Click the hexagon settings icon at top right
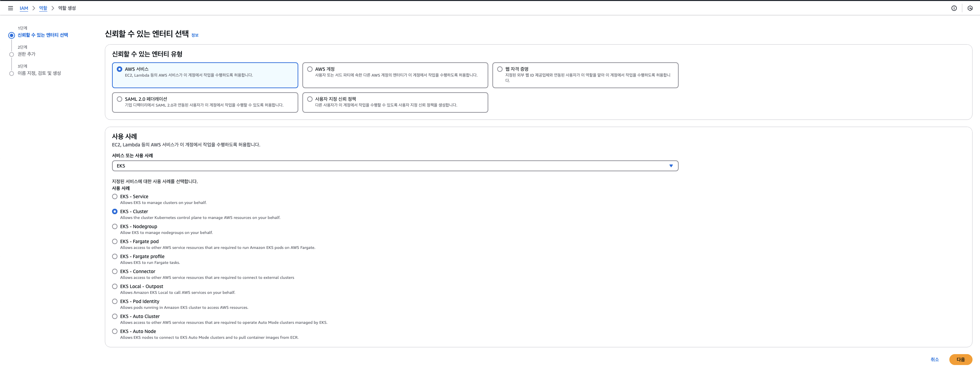Image resolution: width=980 pixels, height=380 pixels. pyautogui.click(x=970, y=8)
